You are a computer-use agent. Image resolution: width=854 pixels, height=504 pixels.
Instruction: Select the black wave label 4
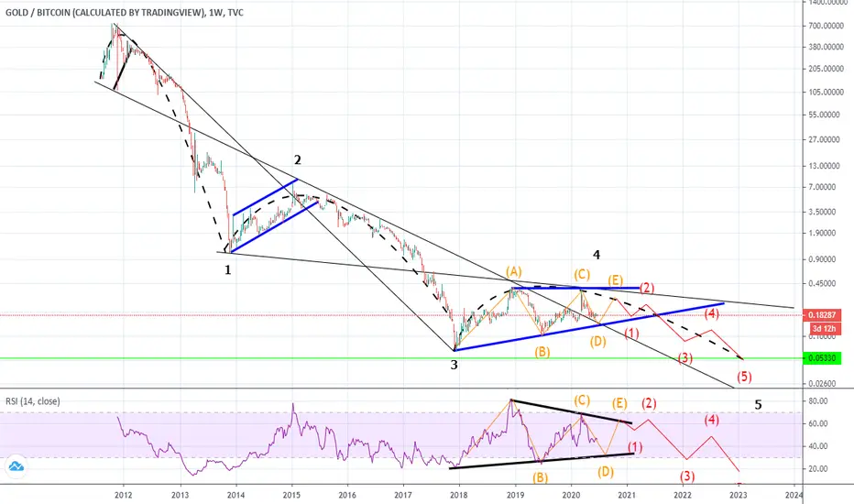597,255
